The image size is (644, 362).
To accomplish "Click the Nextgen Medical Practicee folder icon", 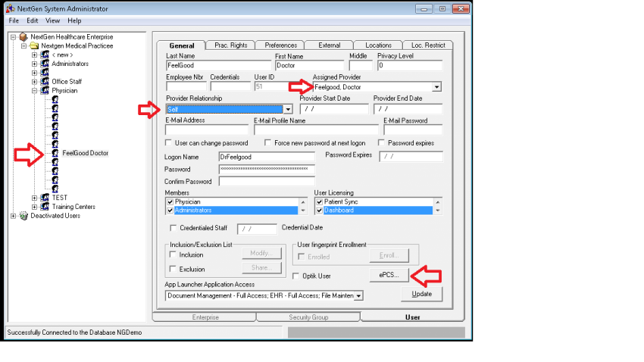I will coord(35,46).
